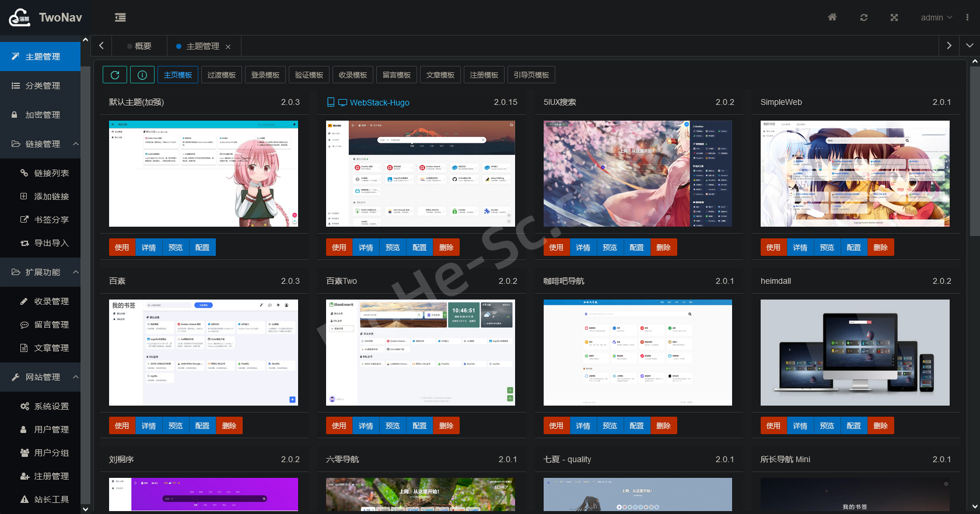Open 留言管理 in the sidebar
Screen dimensions: 980x514
click(40, 325)
